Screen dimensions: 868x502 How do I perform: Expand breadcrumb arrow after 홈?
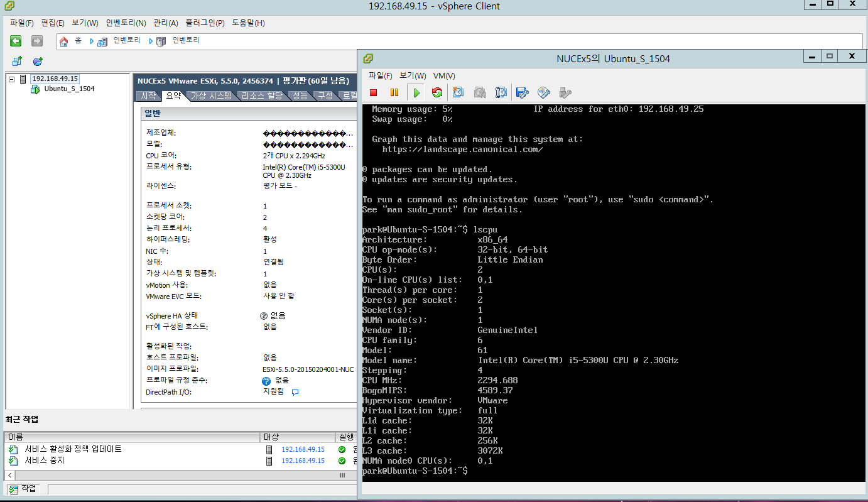[x=92, y=41]
